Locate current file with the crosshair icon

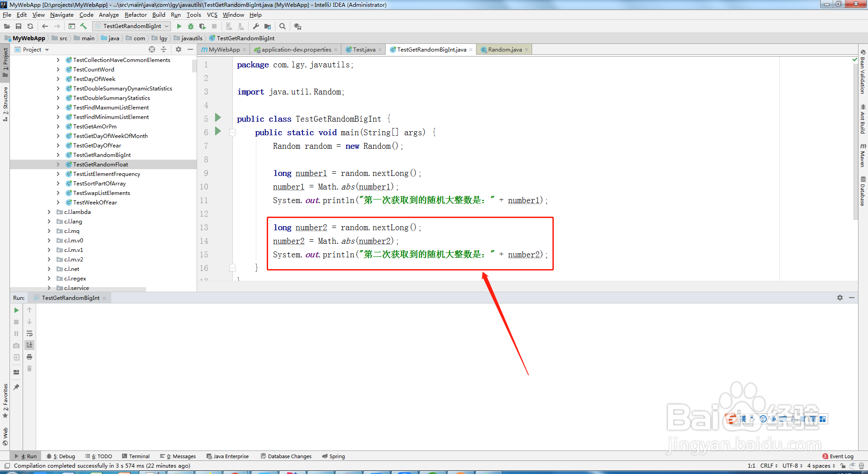(x=152, y=49)
